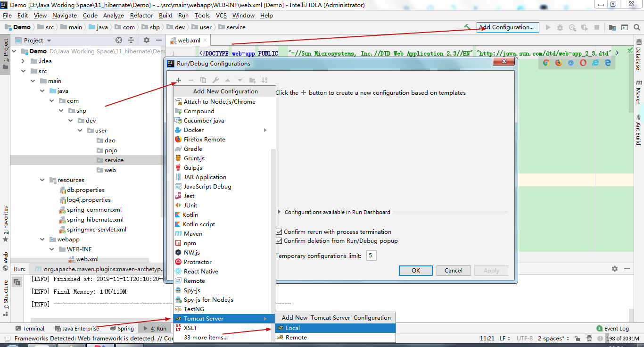Edit the Temporary configurations limit field
This screenshot has height=347, width=644.
371,256
